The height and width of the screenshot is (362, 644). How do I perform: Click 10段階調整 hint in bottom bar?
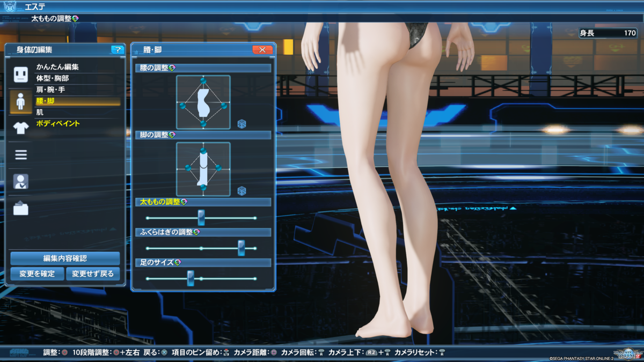point(106,353)
